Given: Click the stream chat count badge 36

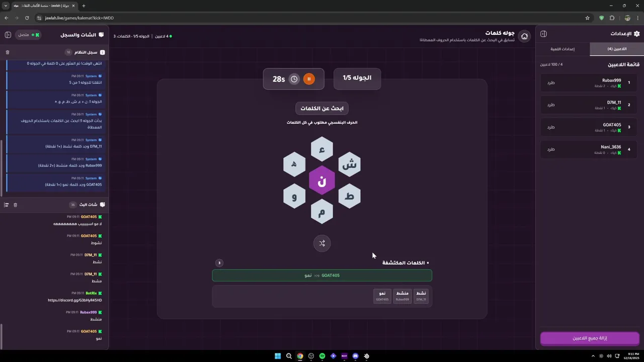Looking at the screenshot, I should [x=73, y=205].
